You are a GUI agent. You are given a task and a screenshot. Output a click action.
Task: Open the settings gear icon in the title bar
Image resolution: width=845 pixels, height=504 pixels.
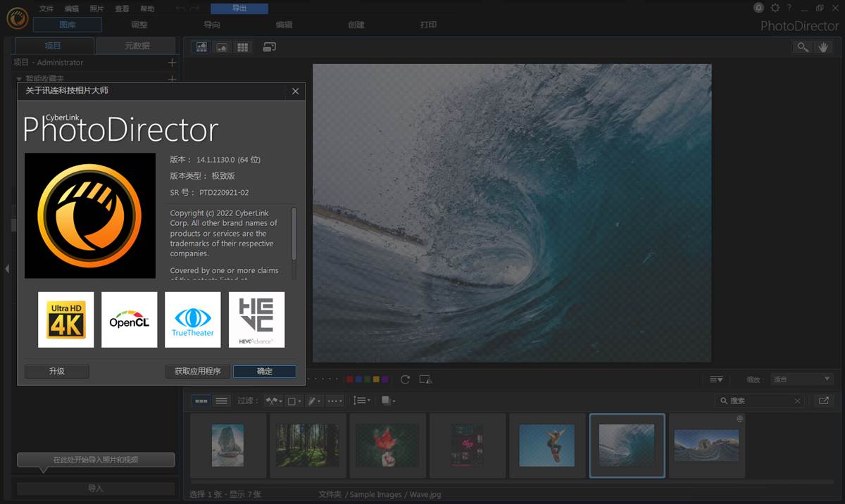click(775, 8)
